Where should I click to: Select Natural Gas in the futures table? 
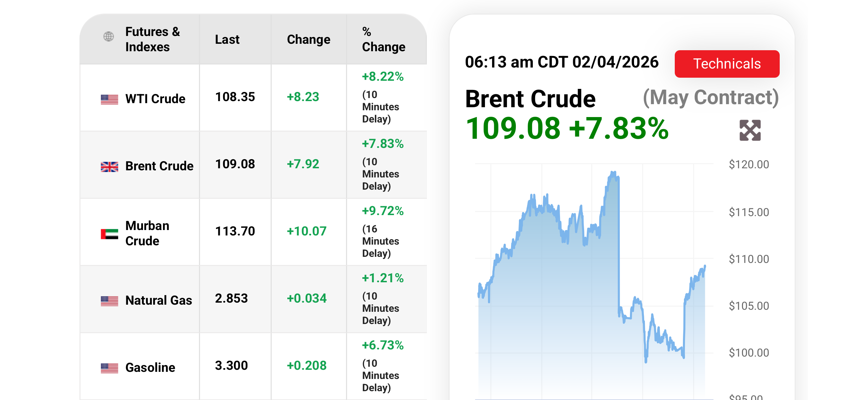(159, 300)
